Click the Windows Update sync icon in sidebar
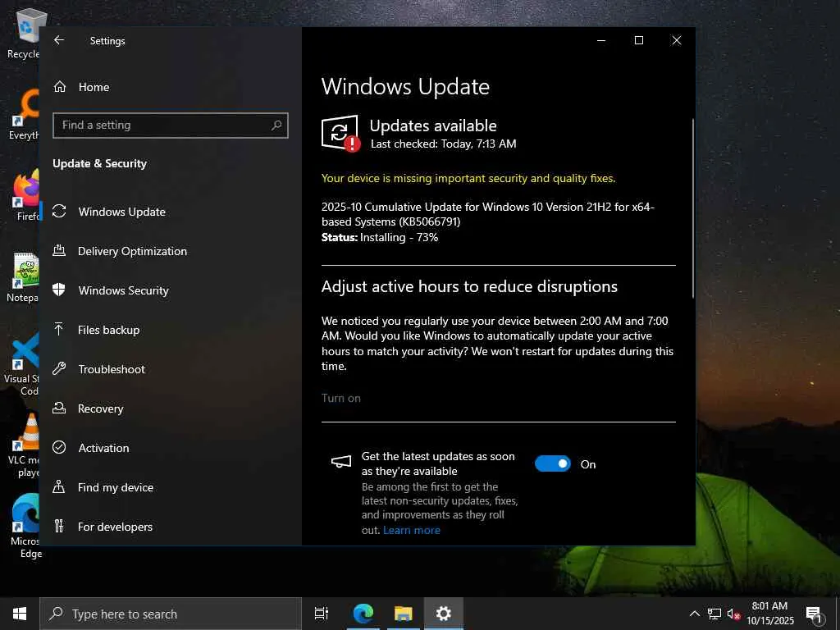The height and width of the screenshot is (630, 840). coord(59,212)
